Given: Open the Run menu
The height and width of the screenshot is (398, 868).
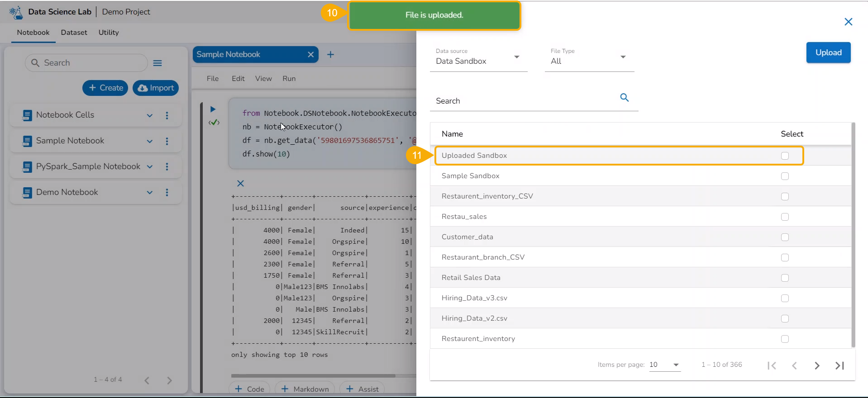Looking at the screenshot, I should pyautogui.click(x=289, y=79).
